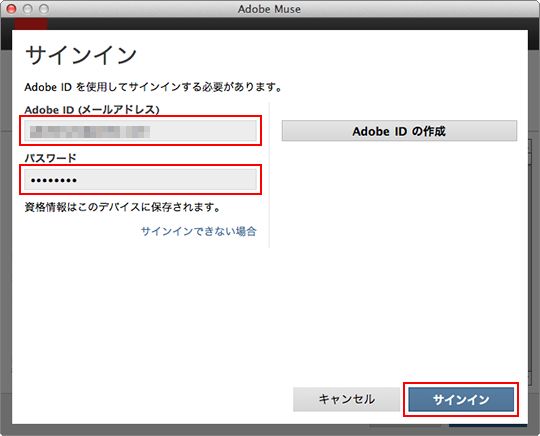Click the パスワード field label
This screenshot has height=436, width=540.
(51, 158)
